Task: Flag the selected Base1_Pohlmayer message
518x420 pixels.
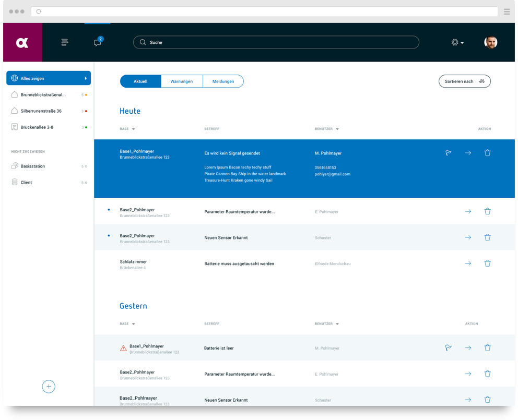Action: point(448,153)
